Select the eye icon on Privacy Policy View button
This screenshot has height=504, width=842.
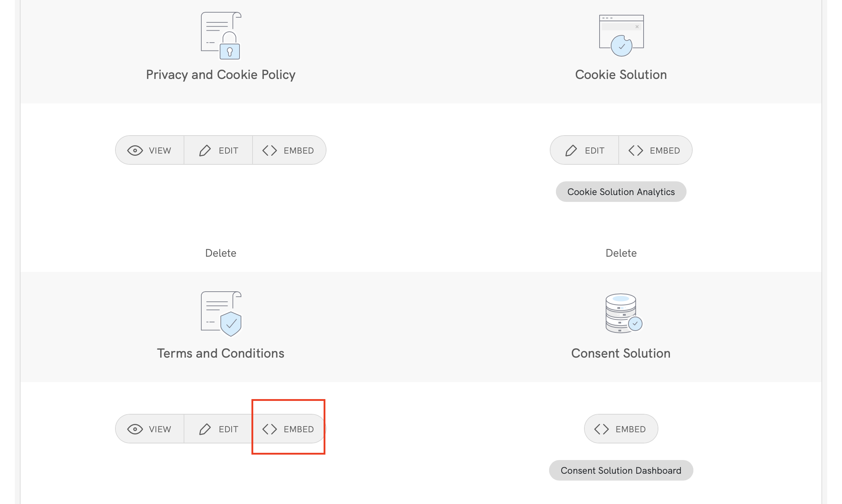coord(135,150)
